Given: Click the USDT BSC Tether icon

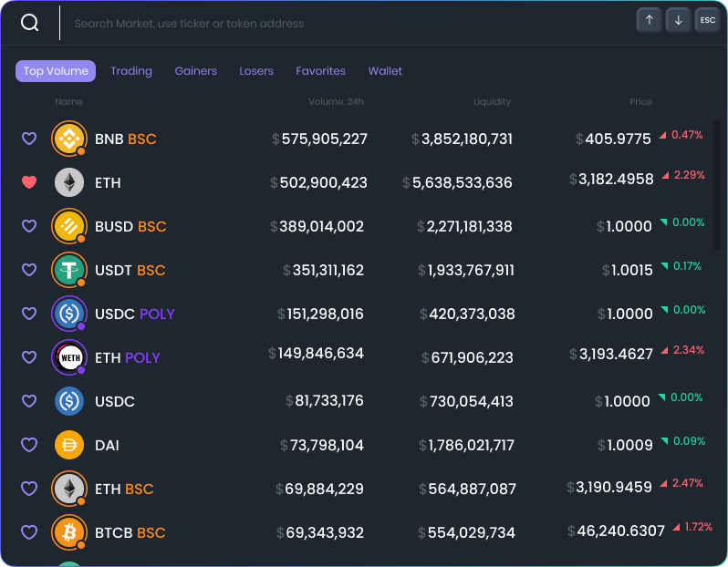Looking at the screenshot, I should coord(68,270).
